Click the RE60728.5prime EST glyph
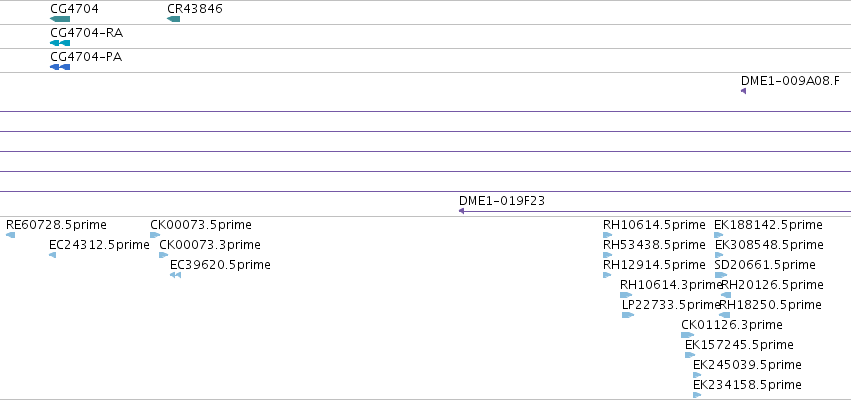 click(10, 235)
